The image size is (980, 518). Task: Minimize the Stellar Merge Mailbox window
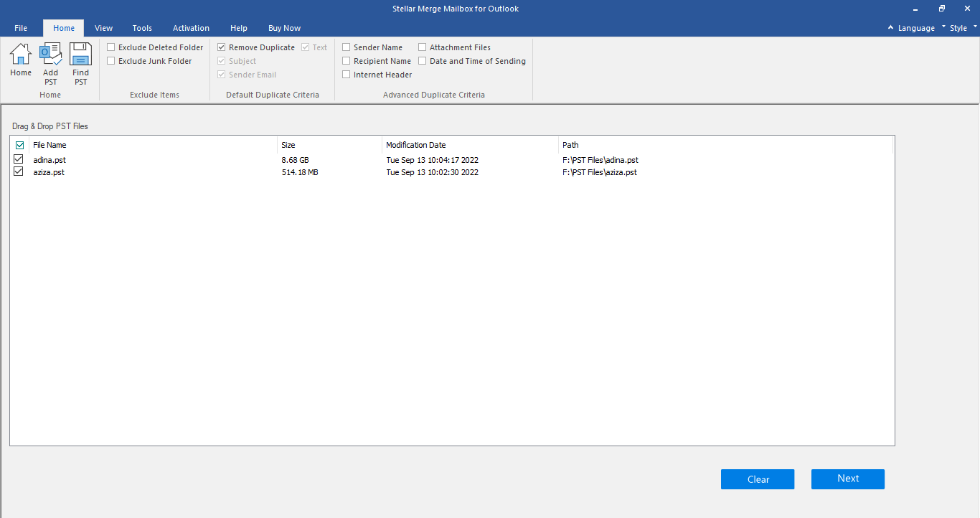(x=917, y=9)
